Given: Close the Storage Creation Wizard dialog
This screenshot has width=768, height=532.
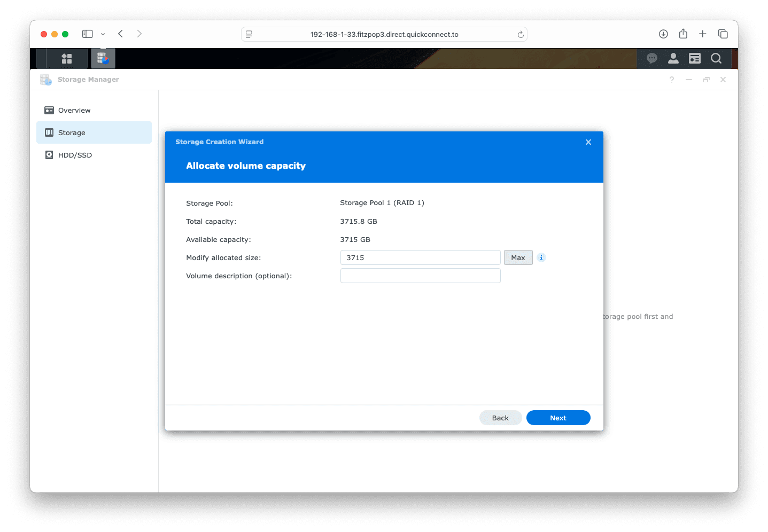Looking at the screenshot, I should coord(588,142).
